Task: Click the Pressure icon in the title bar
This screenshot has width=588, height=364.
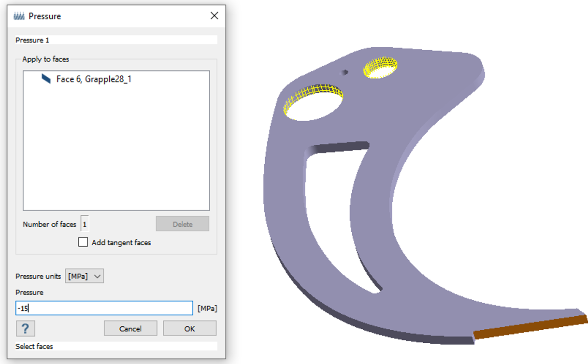Action: pyautogui.click(x=19, y=16)
